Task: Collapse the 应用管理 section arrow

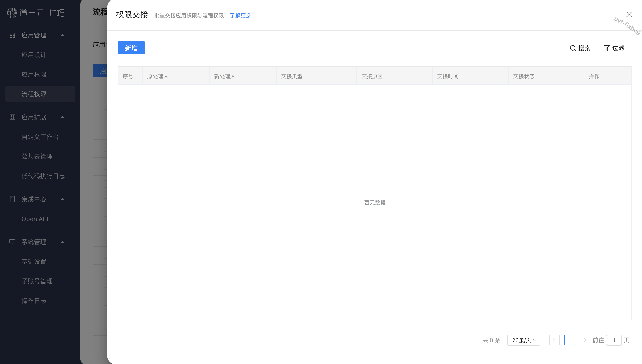Action: coord(63,35)
